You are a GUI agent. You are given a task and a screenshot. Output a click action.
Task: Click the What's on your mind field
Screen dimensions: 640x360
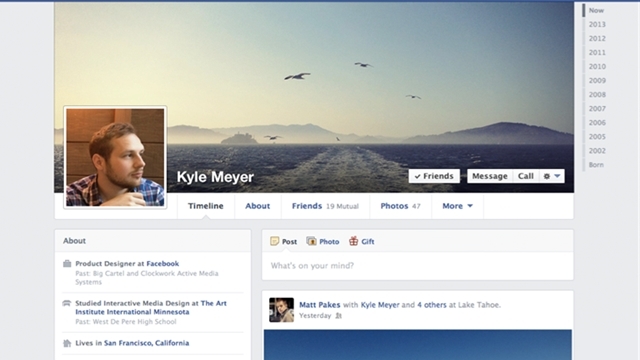coord(418,266)
